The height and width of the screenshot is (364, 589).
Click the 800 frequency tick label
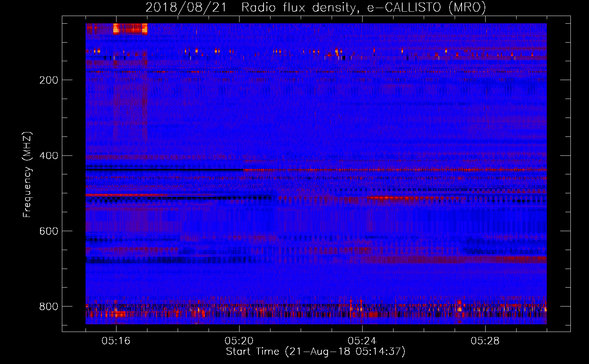[x=49, y=307]
